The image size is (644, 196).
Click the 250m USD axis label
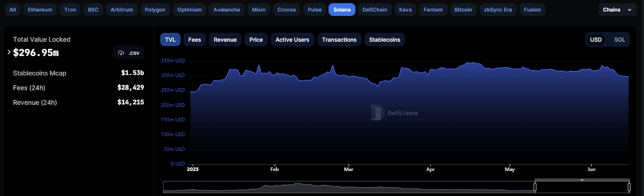[x=173, y=90]
